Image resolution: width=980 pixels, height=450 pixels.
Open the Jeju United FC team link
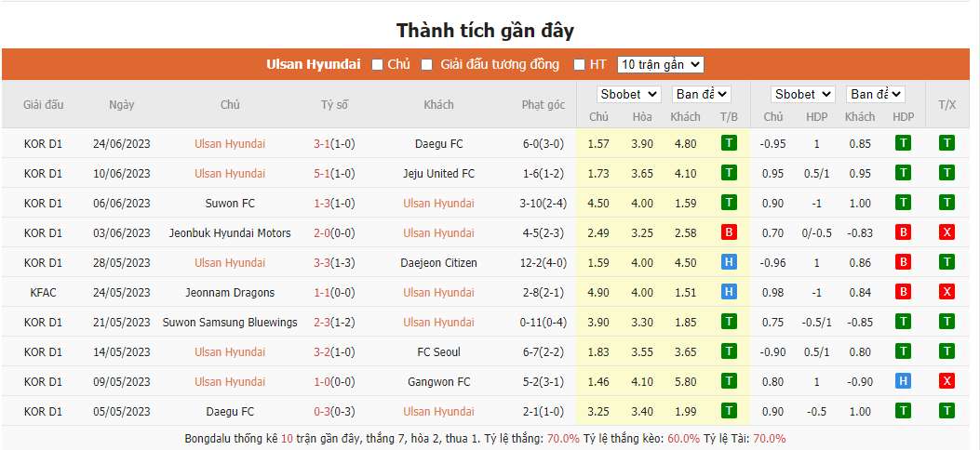click(438, 173)
